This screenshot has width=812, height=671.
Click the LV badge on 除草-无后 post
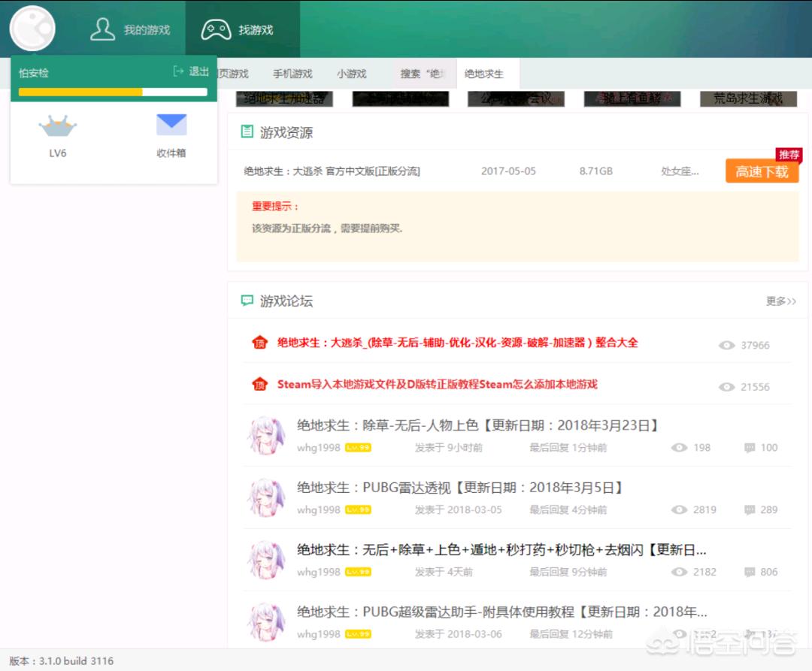(358, 448)
